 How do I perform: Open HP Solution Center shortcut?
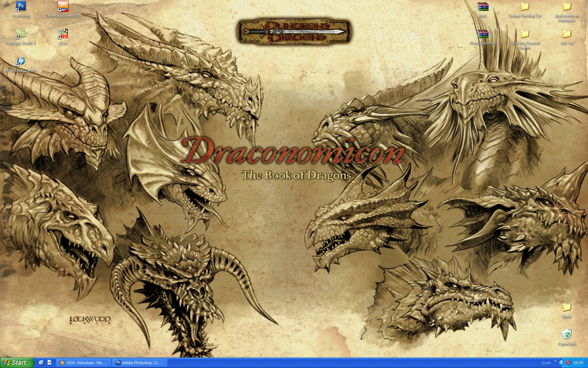(21, 64)
